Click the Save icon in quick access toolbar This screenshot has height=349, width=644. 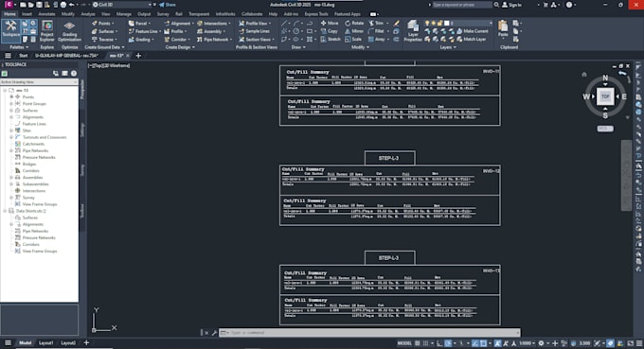coord(39,5)
